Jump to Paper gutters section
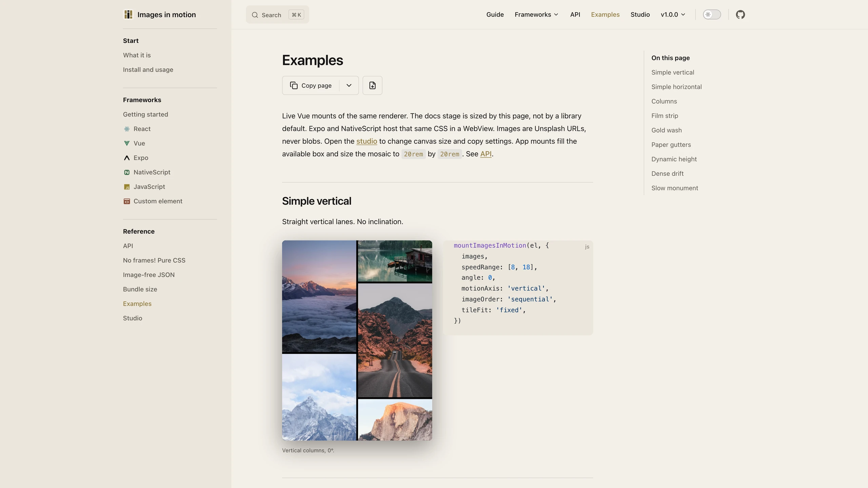Viewport: 868px width, 488px height. (x=671, y=145)
